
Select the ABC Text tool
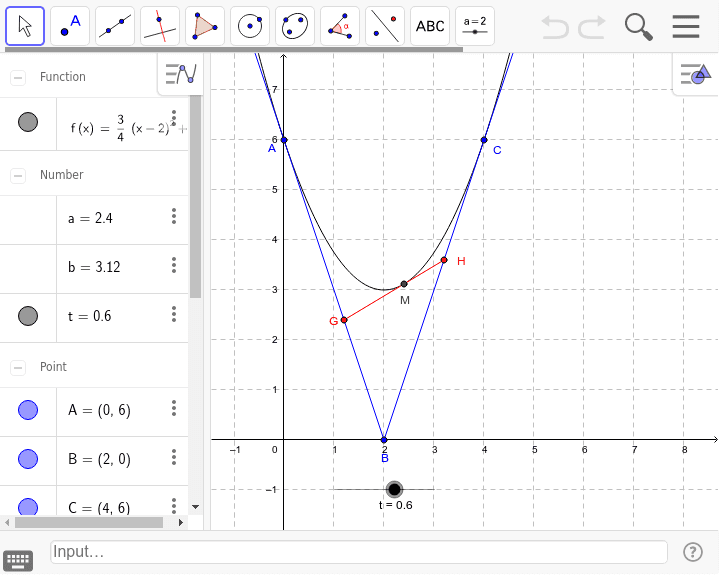tap(430, 26)
